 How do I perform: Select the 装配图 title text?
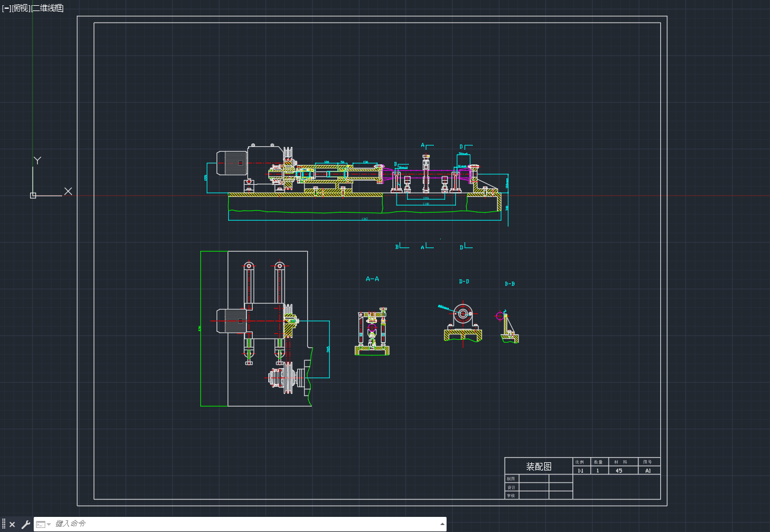point(539,466)
